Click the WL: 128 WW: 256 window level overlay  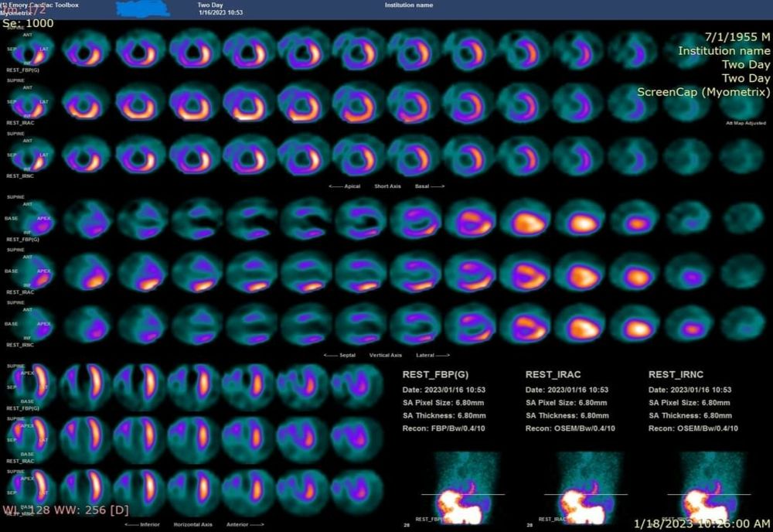(66, 510)
